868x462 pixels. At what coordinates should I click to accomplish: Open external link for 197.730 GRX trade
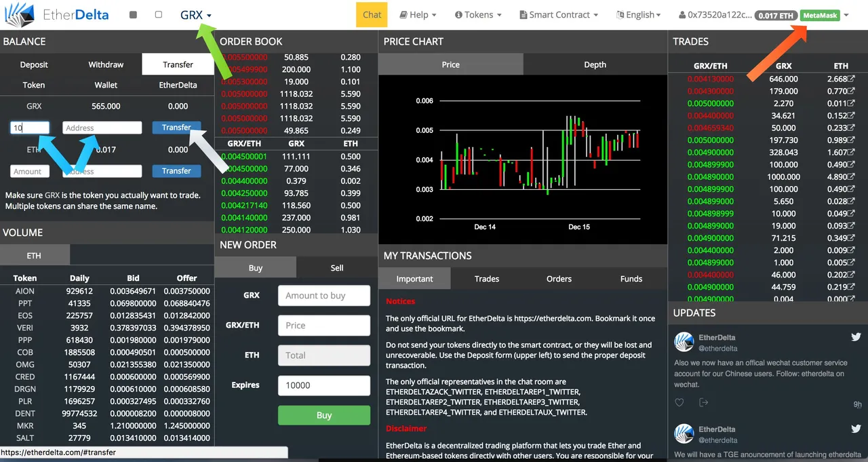click(x=851, y=140)
